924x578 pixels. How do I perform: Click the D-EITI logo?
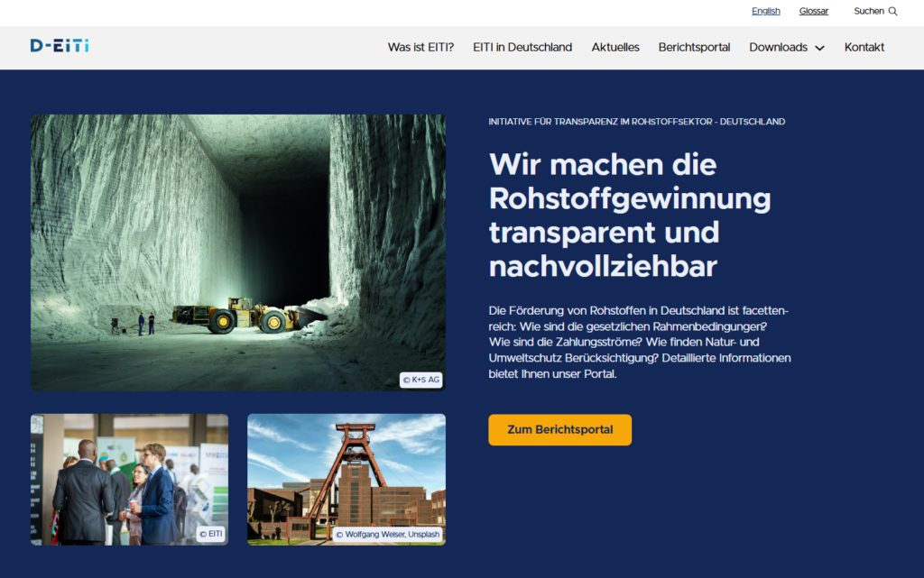(x=60, y=46)
